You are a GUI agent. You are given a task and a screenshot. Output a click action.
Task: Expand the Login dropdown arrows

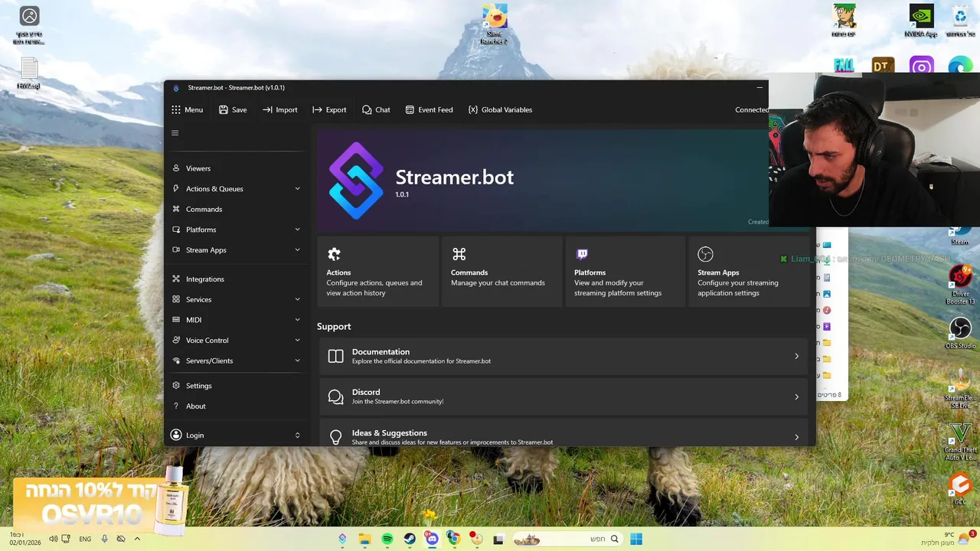tap(298, 435)
